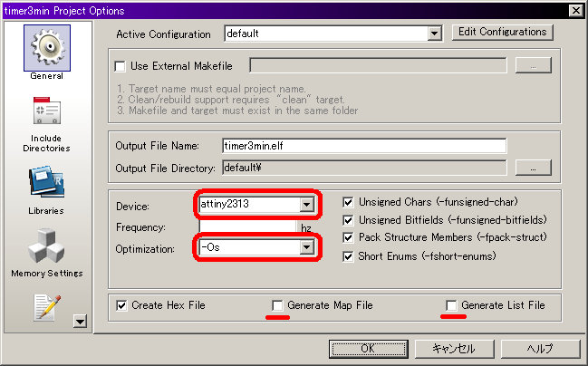Open the notepad-with-pencil custom options icon
The width and height of the screenshot is (588, 366).
[x=47, y=307]
